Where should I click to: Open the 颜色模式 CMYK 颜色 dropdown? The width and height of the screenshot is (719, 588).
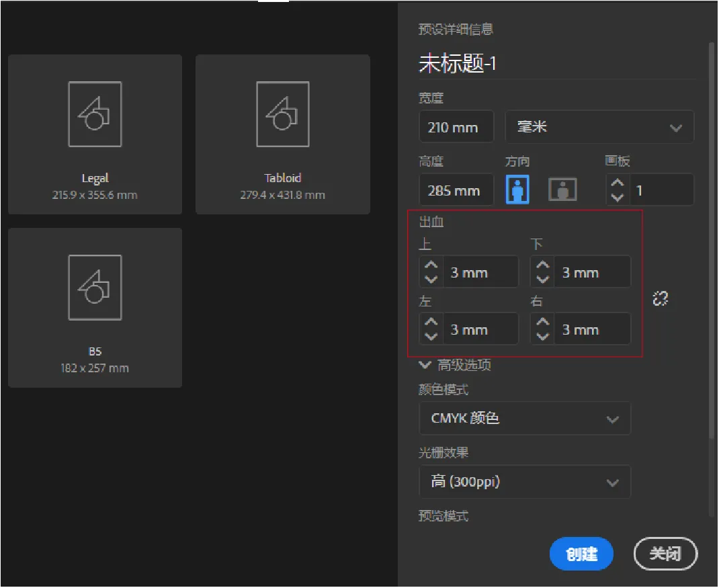point(525,418)
